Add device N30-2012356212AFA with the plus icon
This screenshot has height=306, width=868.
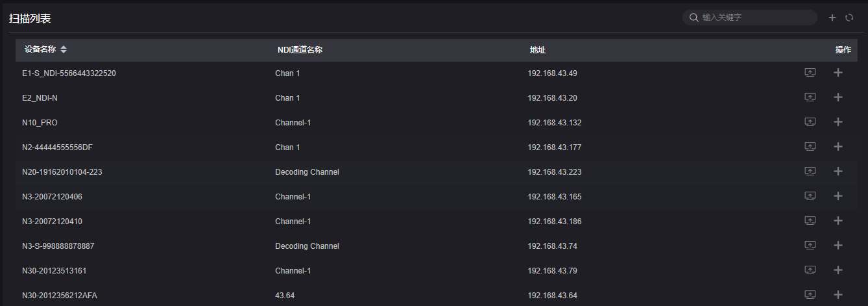pos(838,295)
